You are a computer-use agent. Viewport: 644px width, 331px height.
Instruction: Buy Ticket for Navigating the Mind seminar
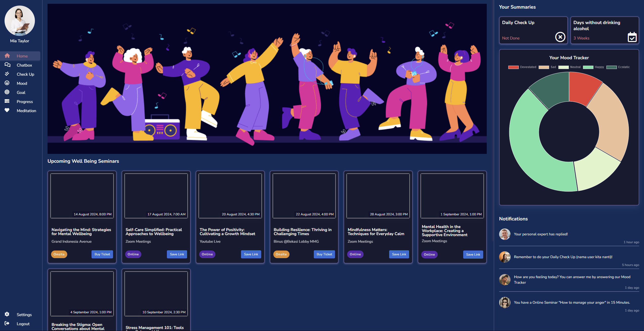(x=102, y=254)
